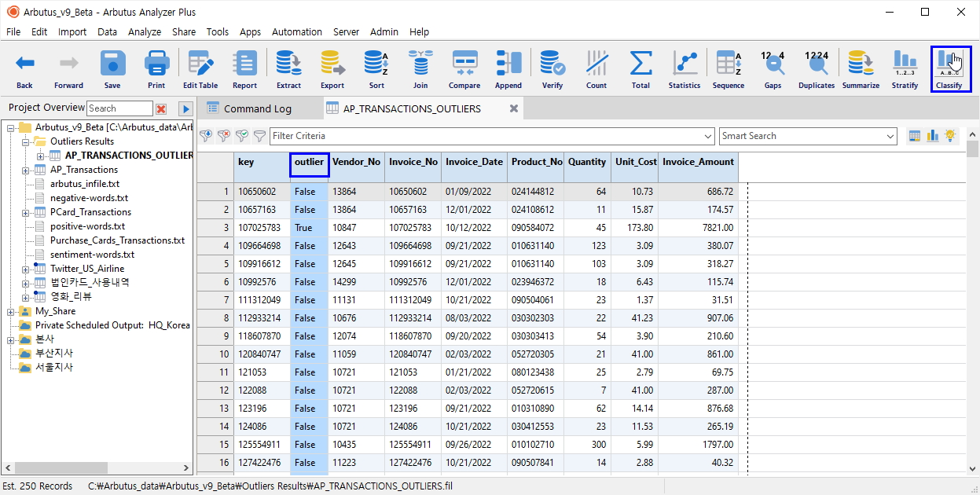The height and width of the screenshot is (495, 980).
Task: Select the AP_TRANSACTIONS_OUTLIERS tab
Action: tap(412, 108)
